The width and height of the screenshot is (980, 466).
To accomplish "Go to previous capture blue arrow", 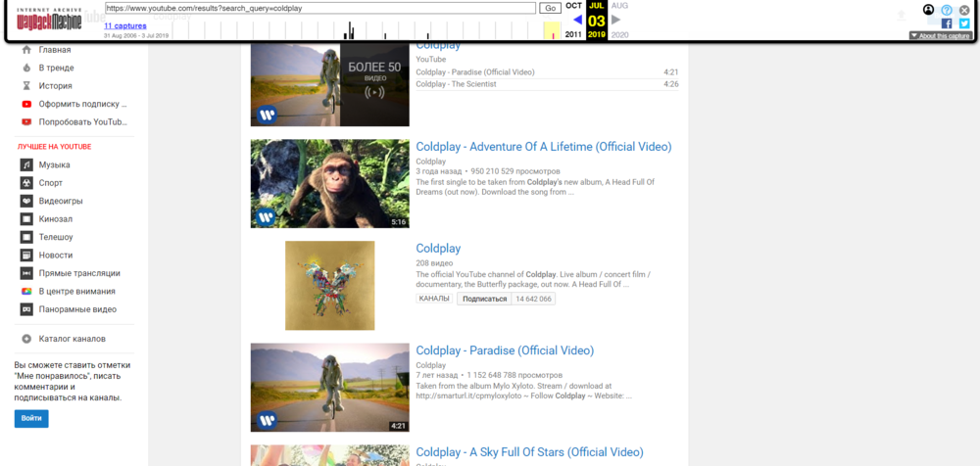I will [x=577, y=21].
